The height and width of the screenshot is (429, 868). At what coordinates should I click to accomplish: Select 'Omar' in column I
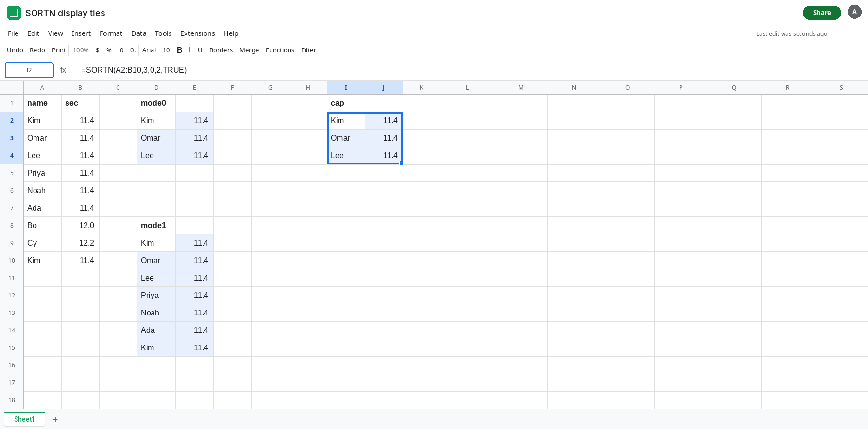click(346, 138)
